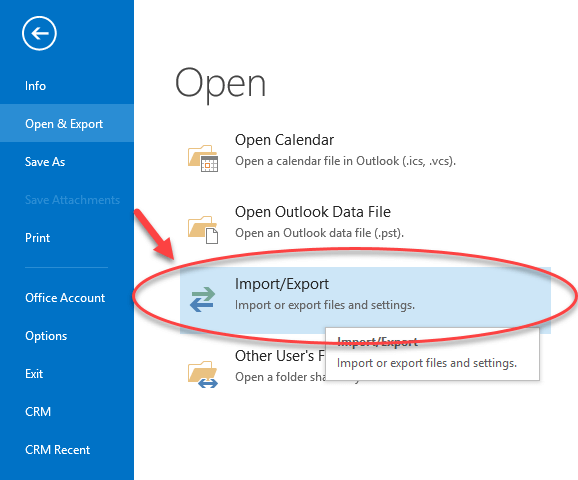The image size is (578, 480).
Task: Click the Open Calendar heading
Action: click(x=284, y=140)
